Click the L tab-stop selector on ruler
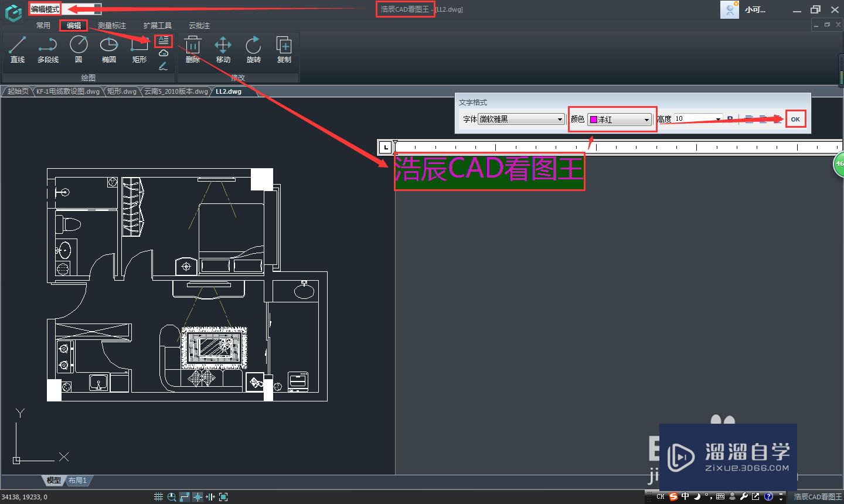Image resolution: width=844 pixels, height=504 pixels. coord(386,147)
